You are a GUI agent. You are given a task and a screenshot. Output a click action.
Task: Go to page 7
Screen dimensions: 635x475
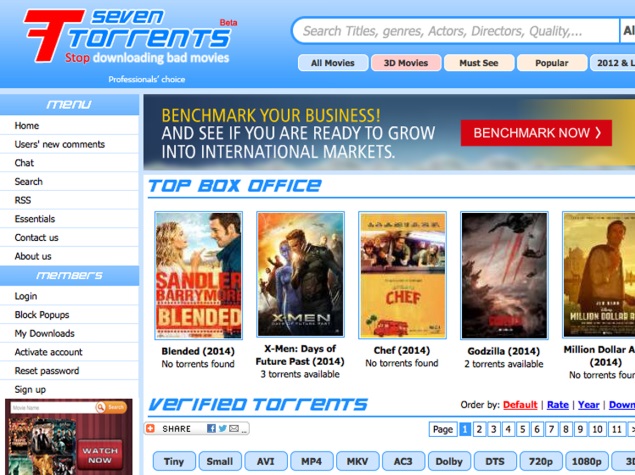[552, 429]
